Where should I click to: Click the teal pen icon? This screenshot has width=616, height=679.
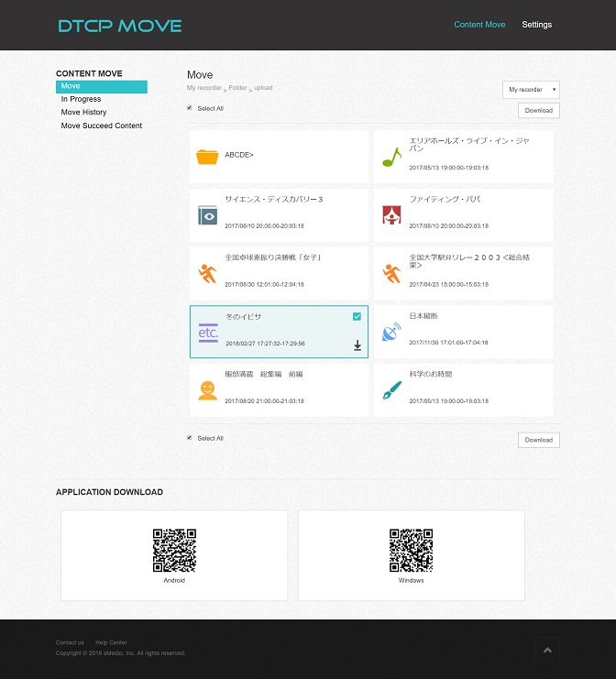(x=391, y=390)
